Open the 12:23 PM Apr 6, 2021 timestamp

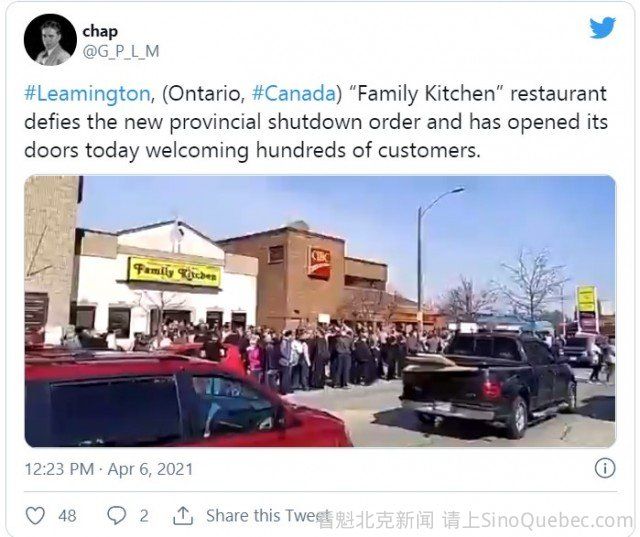point(109,469)
